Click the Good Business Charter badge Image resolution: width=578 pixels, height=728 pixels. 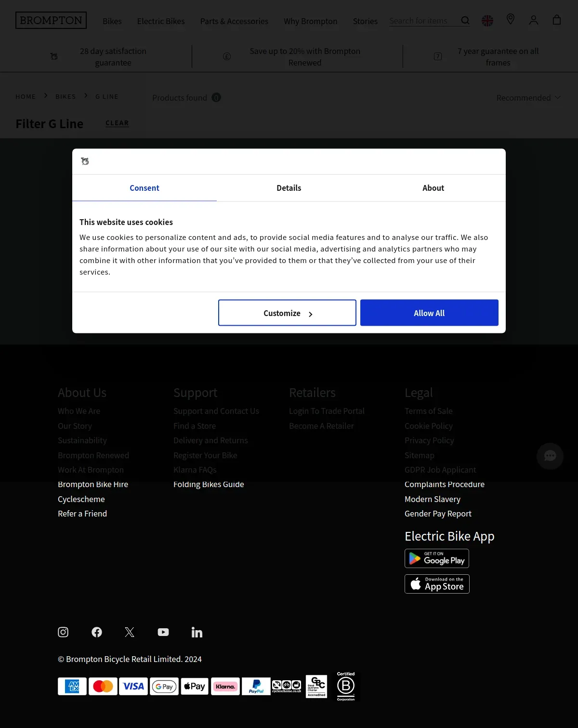click(x=316, y=686)
